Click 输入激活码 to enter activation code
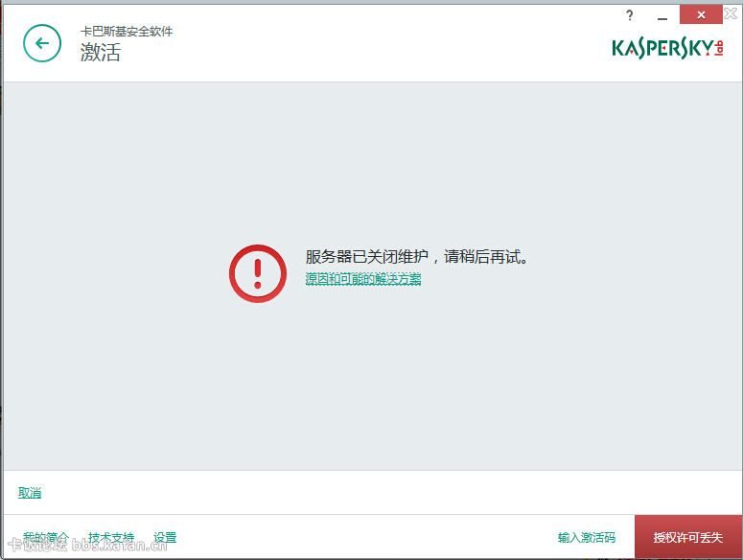The image size is (743, 560). click(x=587, y=538)
